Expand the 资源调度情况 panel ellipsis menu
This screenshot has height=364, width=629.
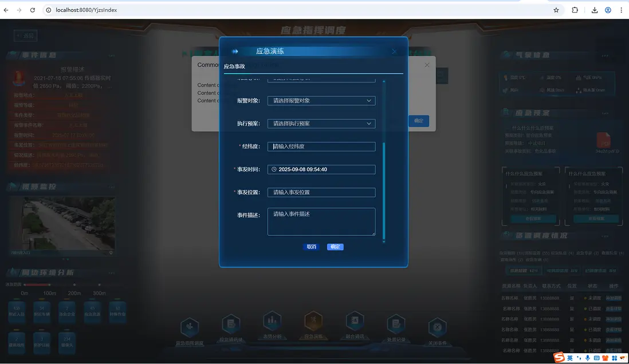604,236
